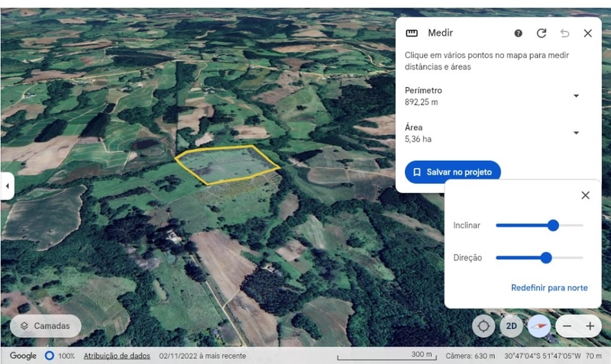This screenshot has height=364, width=611.
Task: Click the area value 5,36 ha
Action: (418, 139)
